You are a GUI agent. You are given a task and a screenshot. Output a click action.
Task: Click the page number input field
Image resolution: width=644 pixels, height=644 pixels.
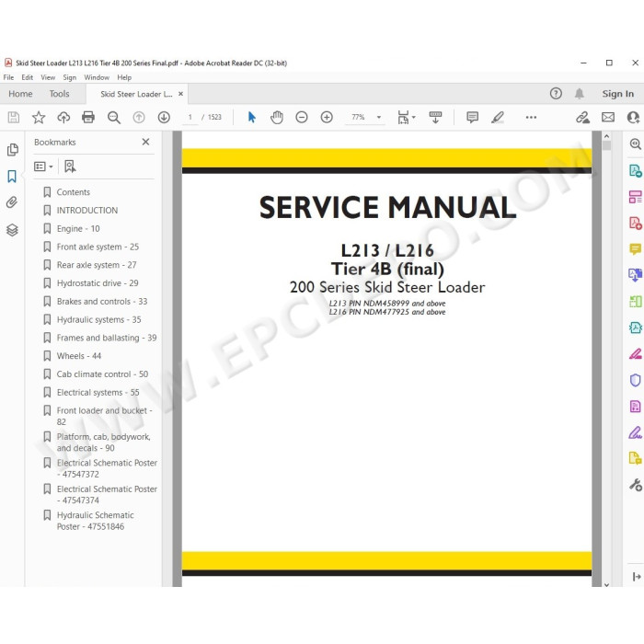pyautogui.click(x=190, y=118)
